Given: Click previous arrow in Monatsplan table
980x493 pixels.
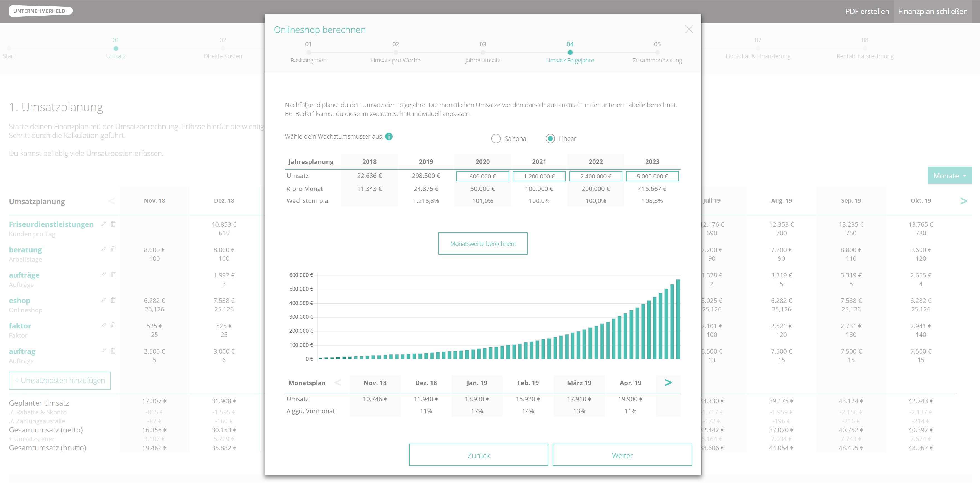Looking at the screenshot, I should pos(338,383).
